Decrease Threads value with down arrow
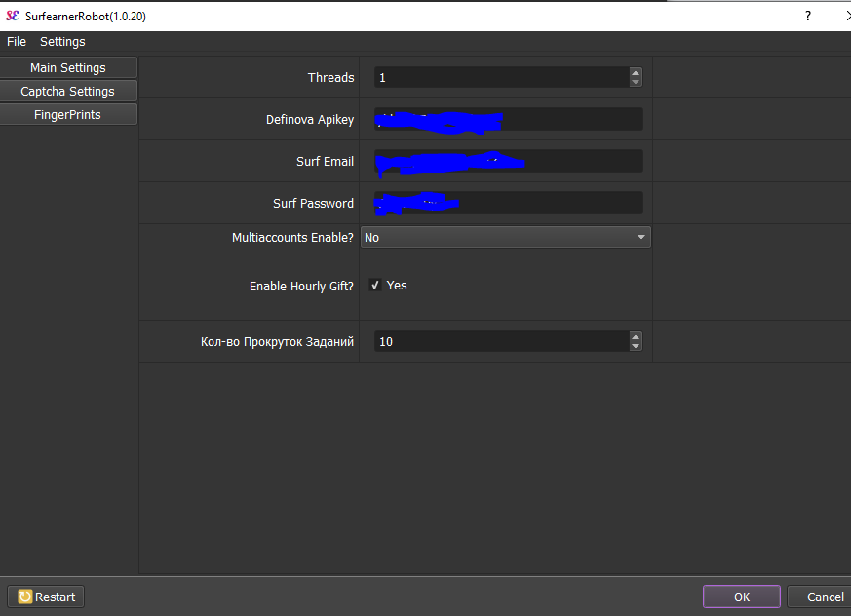This screenshot has height=616, width=851. tap(636, 83)
